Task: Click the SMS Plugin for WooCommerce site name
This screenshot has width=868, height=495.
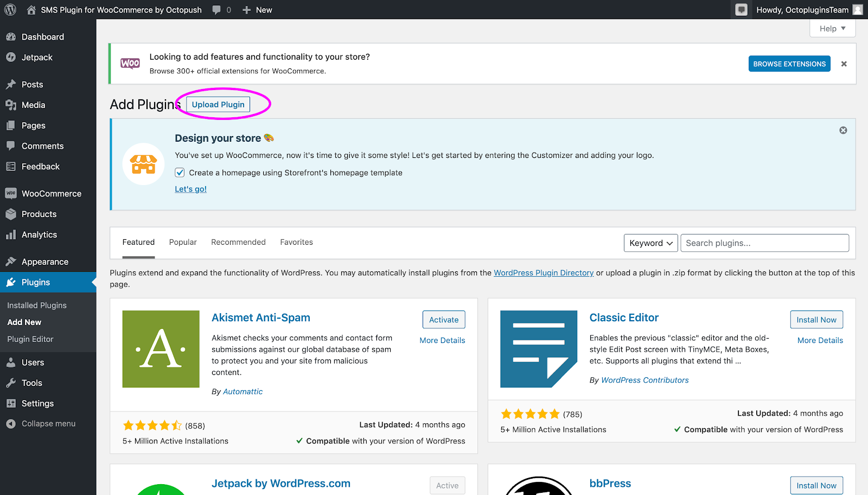Action: coord(121,10)
